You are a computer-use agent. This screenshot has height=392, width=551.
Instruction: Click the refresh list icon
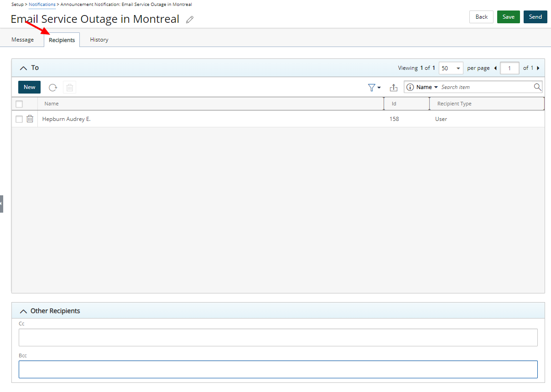coord(53,88)
